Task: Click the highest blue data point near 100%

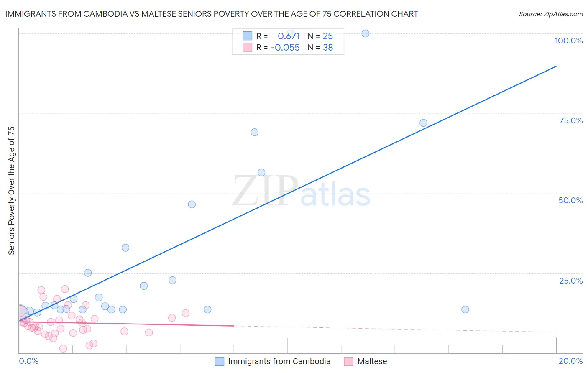Action: point(366,33)
